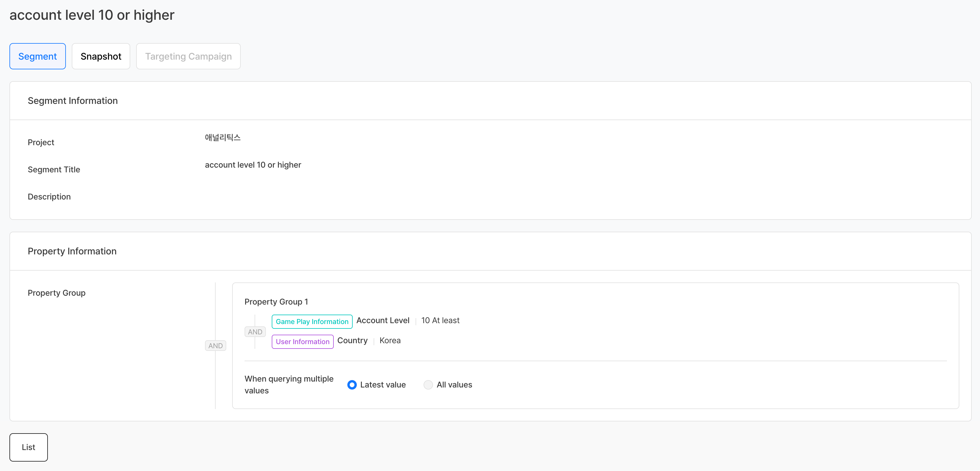The height and width of the screenshot is (471, 980).
Task: Select the All values radio button
Action: point(428,385)
